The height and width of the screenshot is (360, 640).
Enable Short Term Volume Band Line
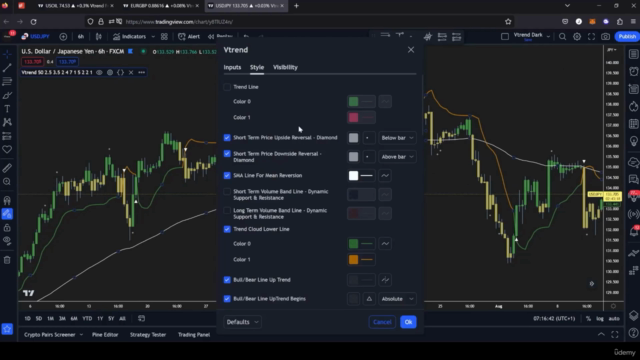227,191
